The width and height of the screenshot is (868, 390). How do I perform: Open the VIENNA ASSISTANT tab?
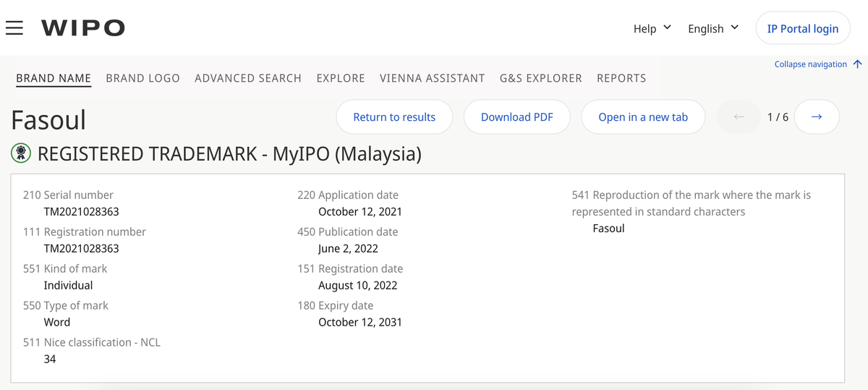click(x=433, y=78)
